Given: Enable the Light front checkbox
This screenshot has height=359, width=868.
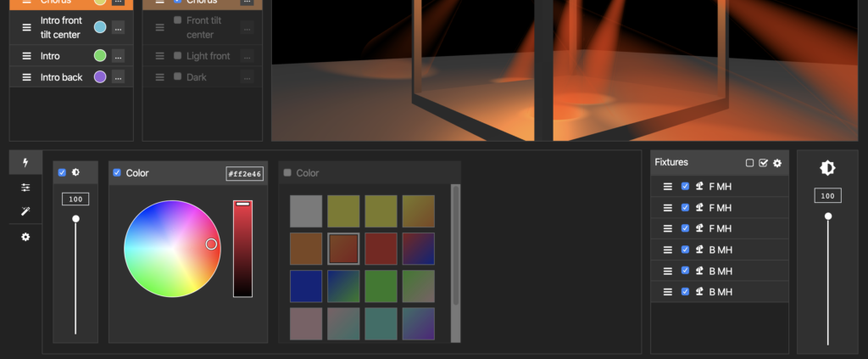Looking at the screenshot, I should click(178, 55).
